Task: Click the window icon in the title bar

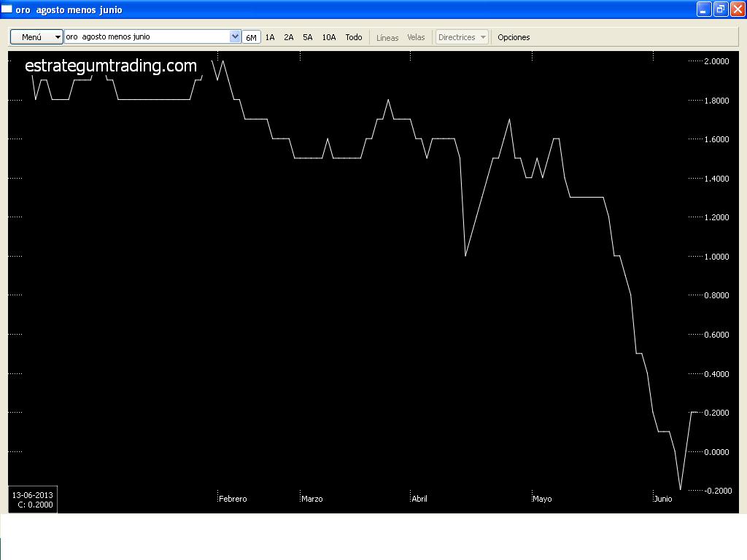Action: 7,9
